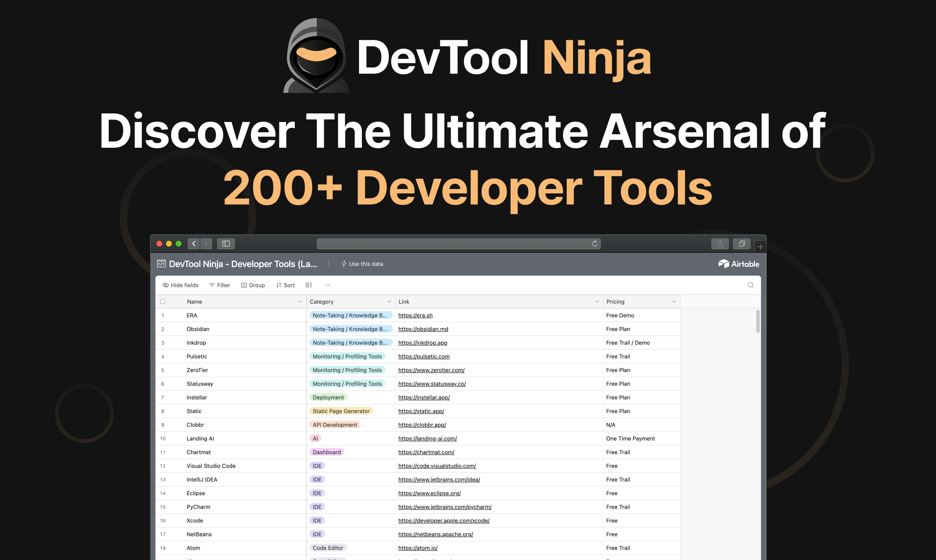
Task: Reload the page with refresh icon
Action: tap(595, 244)
